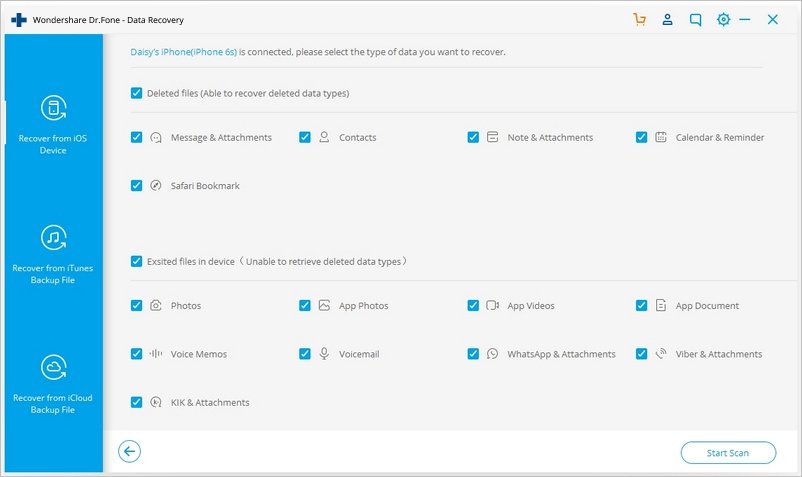802x477 pixels.
Task: Toggle WhatsApp & Attachments checkbox
Action: coord(473,354)
